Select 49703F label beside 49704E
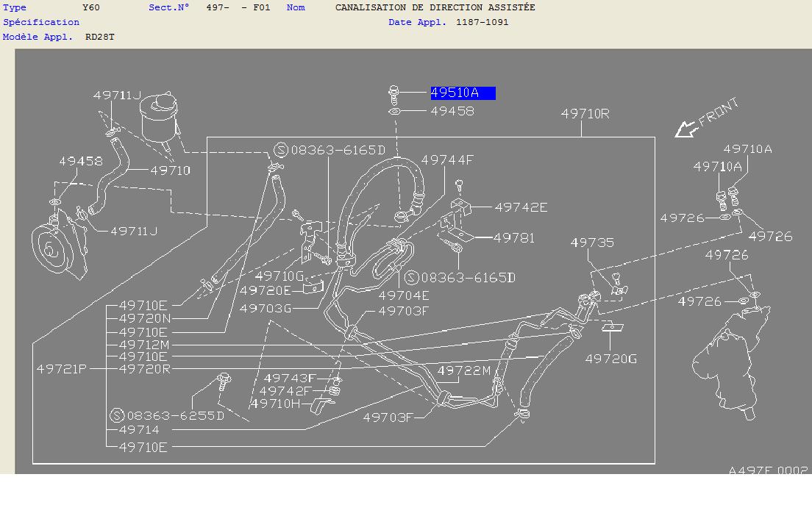The image size is (812, 527). click(403, 311)
